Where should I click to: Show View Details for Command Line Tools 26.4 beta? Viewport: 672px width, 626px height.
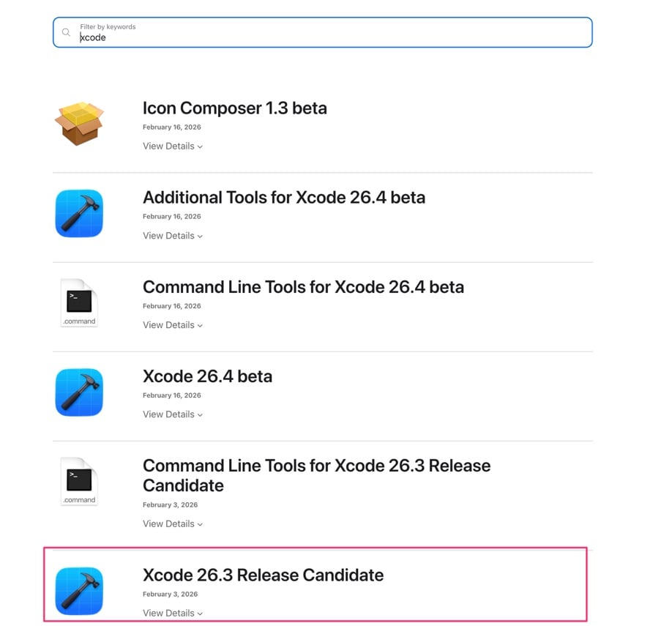coord(172,325)
